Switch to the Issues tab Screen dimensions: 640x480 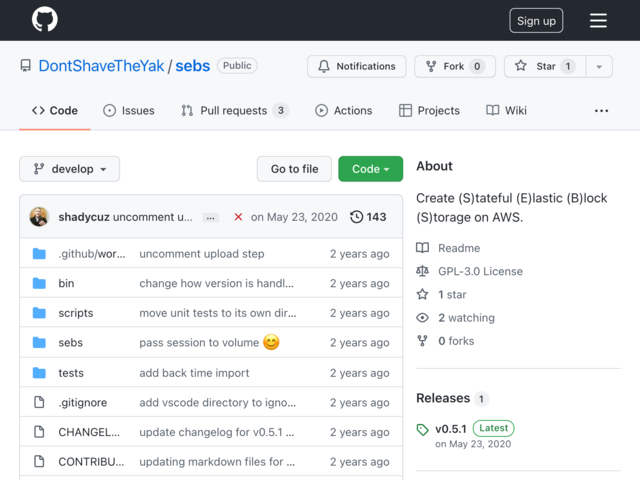[129, 111]
